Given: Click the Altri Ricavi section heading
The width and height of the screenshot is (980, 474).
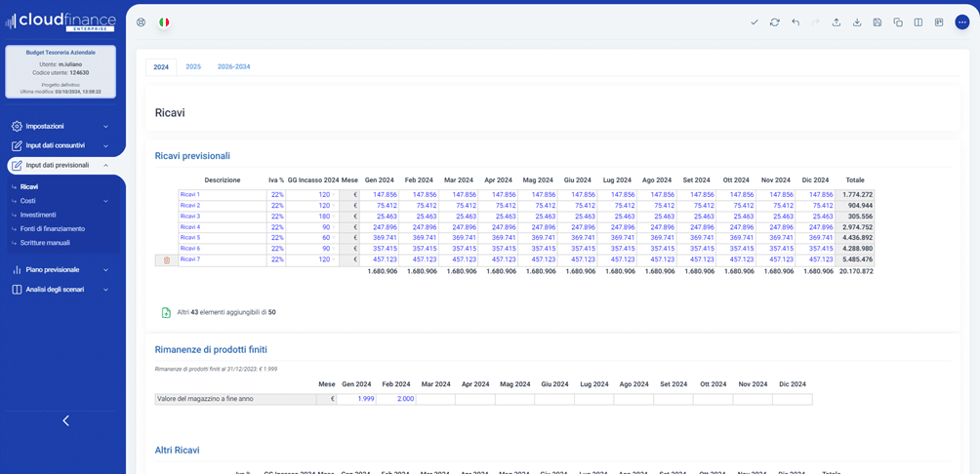Looking at the screenshot, I should click(x=178, y=450).
